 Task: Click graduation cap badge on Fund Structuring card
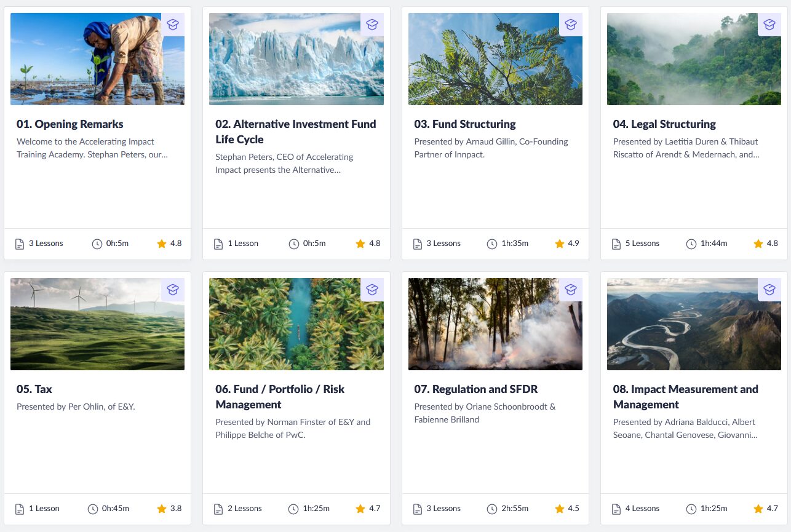point(571,25)
